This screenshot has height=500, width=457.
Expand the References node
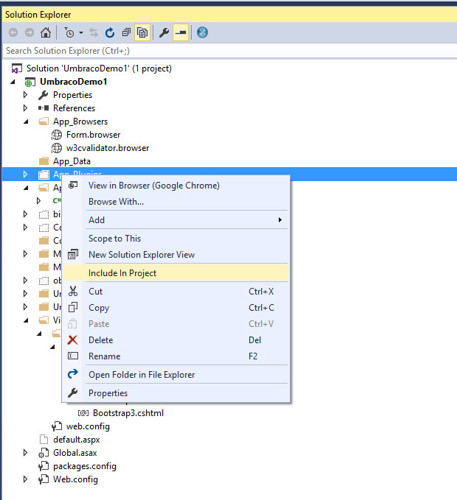pos(25,108)
